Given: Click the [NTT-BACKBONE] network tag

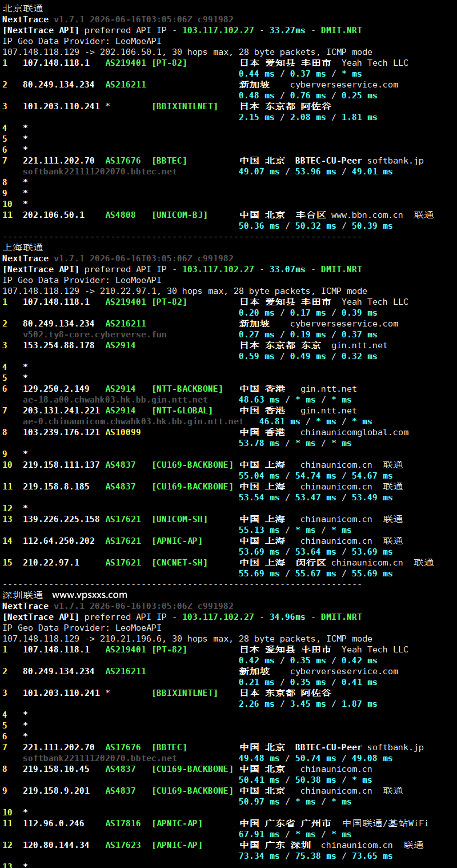Looking at the screenshot, I should (x=187, y=389).
